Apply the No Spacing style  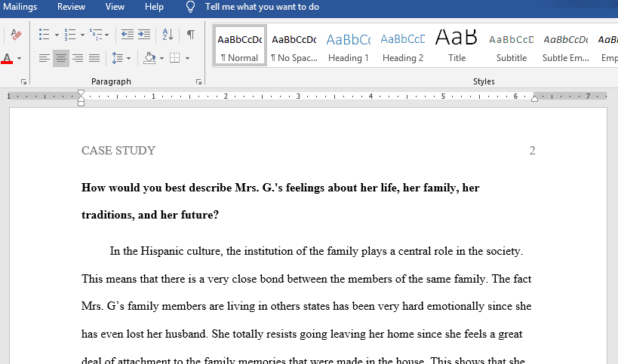[x=294, y=45]
